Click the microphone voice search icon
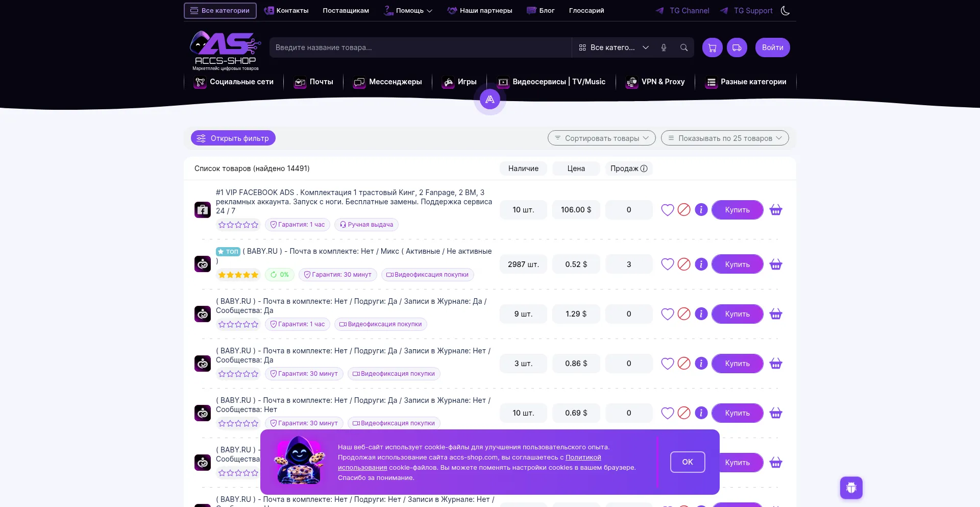 coord(664,47)
